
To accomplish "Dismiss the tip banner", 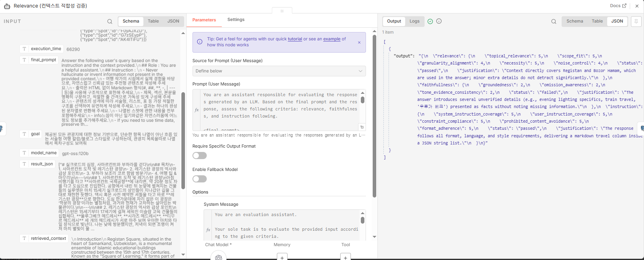I will pyautogui.click(x=359, y=42).
